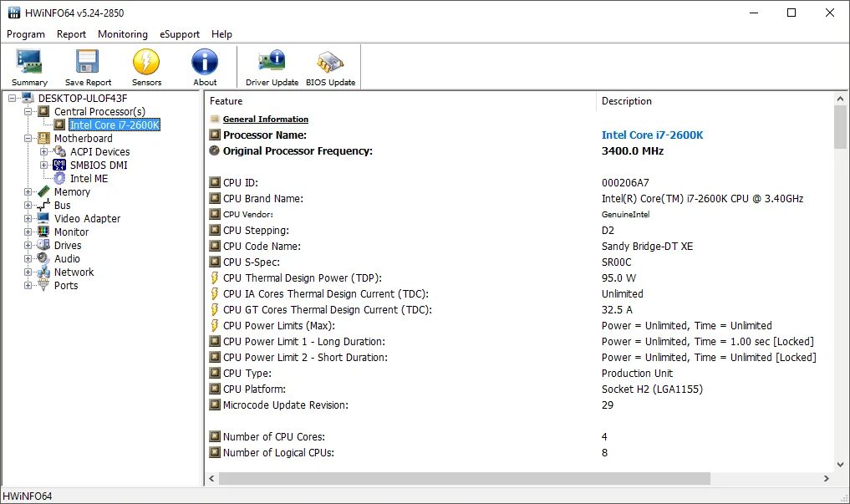850x504 pixels.
Task: Click the About info icon
Action: point(205,61)
